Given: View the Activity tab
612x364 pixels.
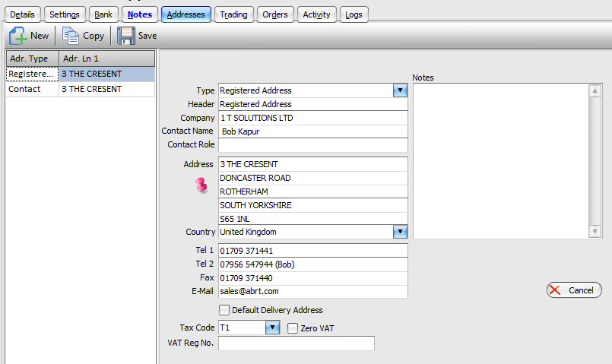Looking at the screenshot, I should tap(316, 14).
